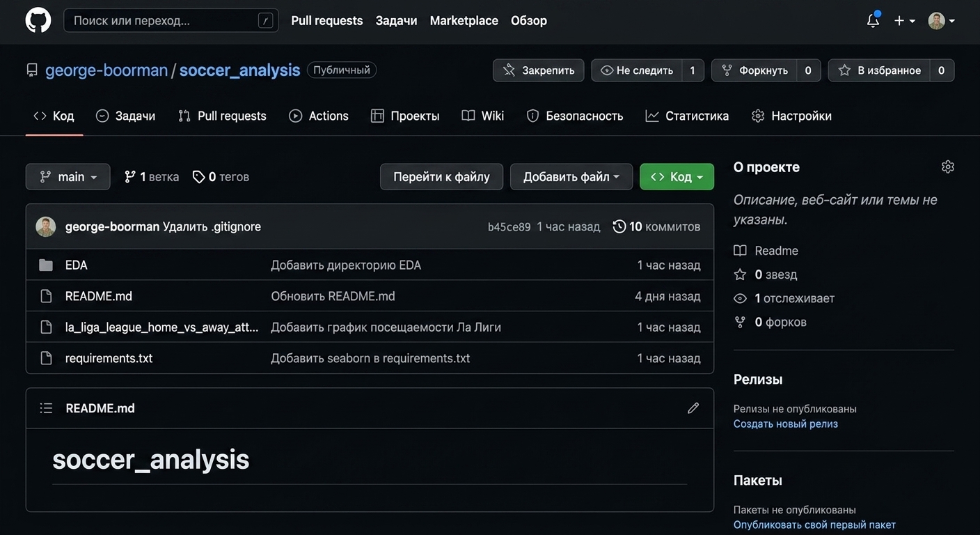Viewport: 980px width, 535px height.
Task: Open О проекте settings gear icon
Action: (x=947, y=167)
